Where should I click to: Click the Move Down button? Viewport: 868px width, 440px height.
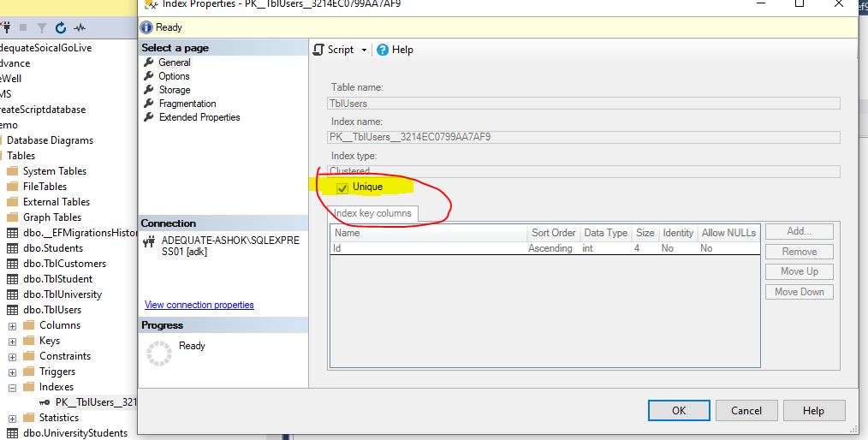(800, 292)
